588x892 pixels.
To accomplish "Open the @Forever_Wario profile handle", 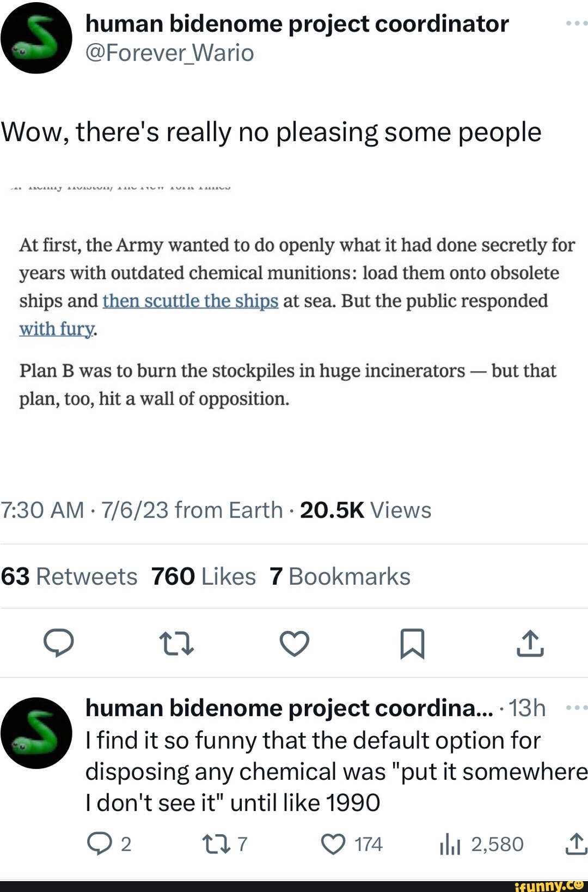I will coord(170,53).
